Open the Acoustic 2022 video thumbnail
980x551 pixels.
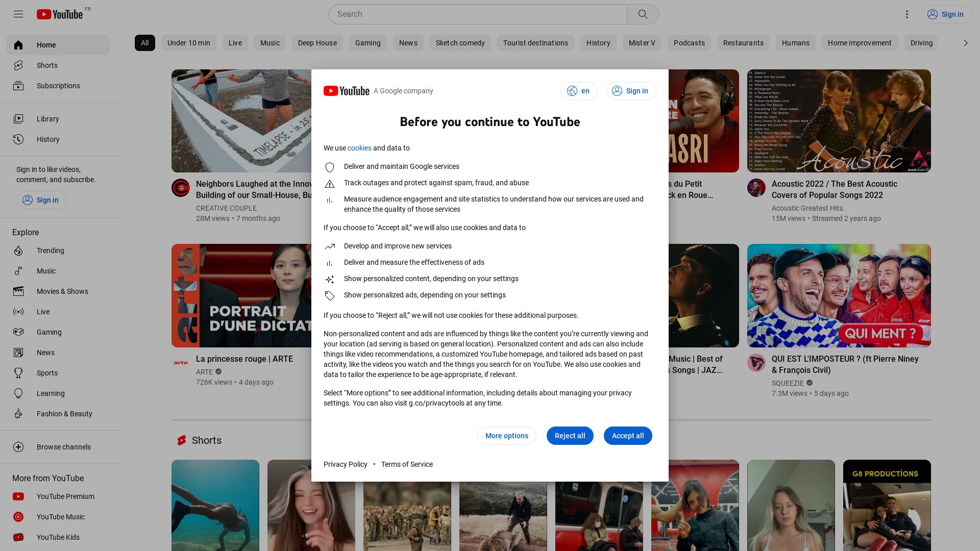(839, 121)
